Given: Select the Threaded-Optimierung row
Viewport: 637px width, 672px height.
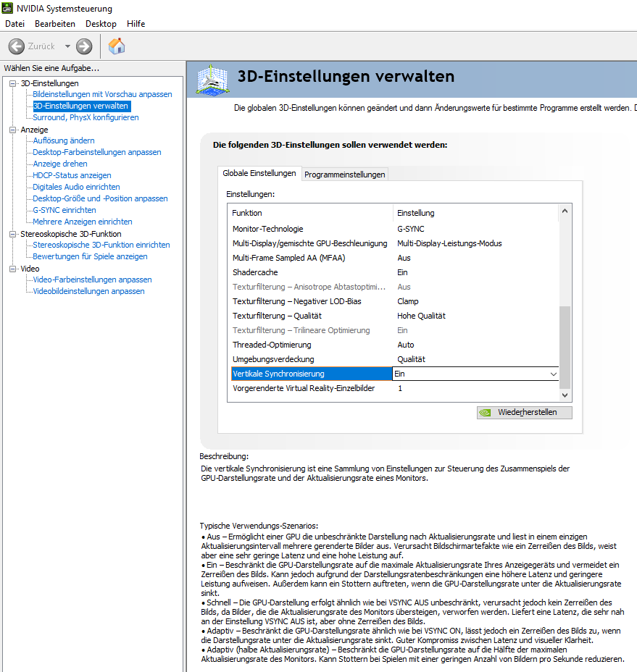Looking at the screenshot, I should pos(395,345).
